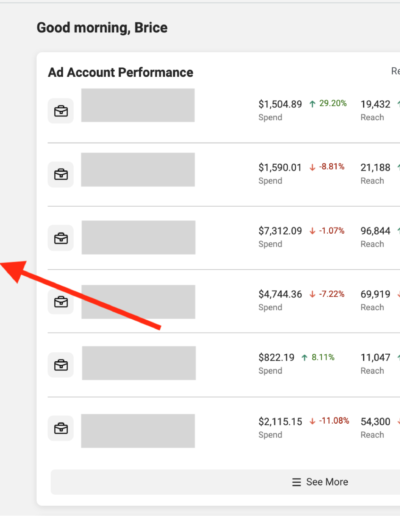Viewport: 400px width, 516px height.
Task: Click briefcase icon beside $2,115.15 spend row
Action: [x=61, y=428]
